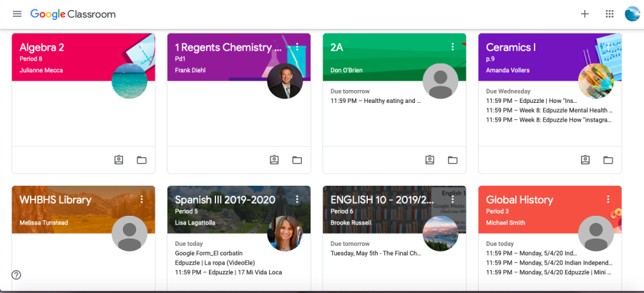
Task: Open the Google apps grid
Action: [610, 14]
